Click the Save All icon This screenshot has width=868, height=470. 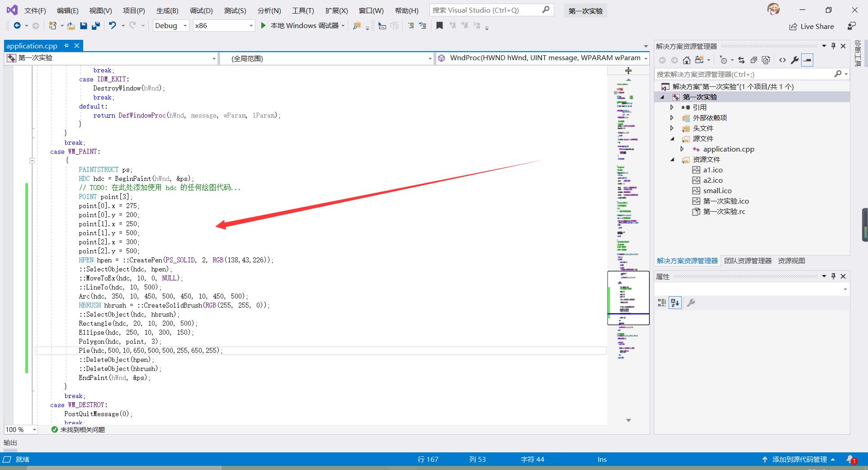[95, 26]
